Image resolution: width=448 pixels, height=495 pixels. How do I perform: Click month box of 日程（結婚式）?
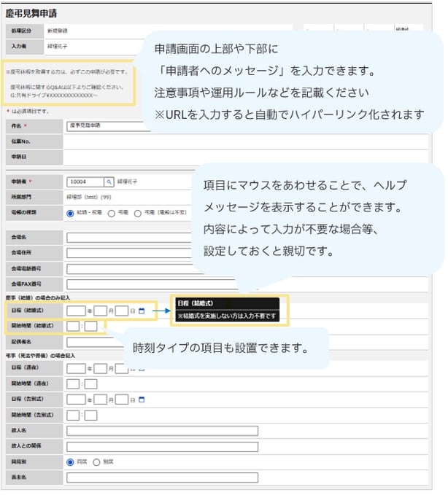[x=101, y=311]
